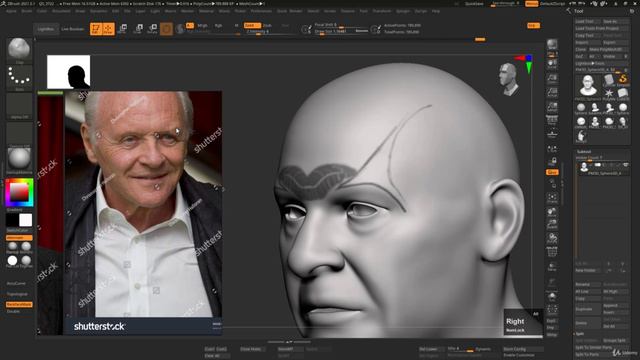Toggle PolyFrame icon in right shelf
This screenshot has width=640, height=360.
(x=552, y=252)
